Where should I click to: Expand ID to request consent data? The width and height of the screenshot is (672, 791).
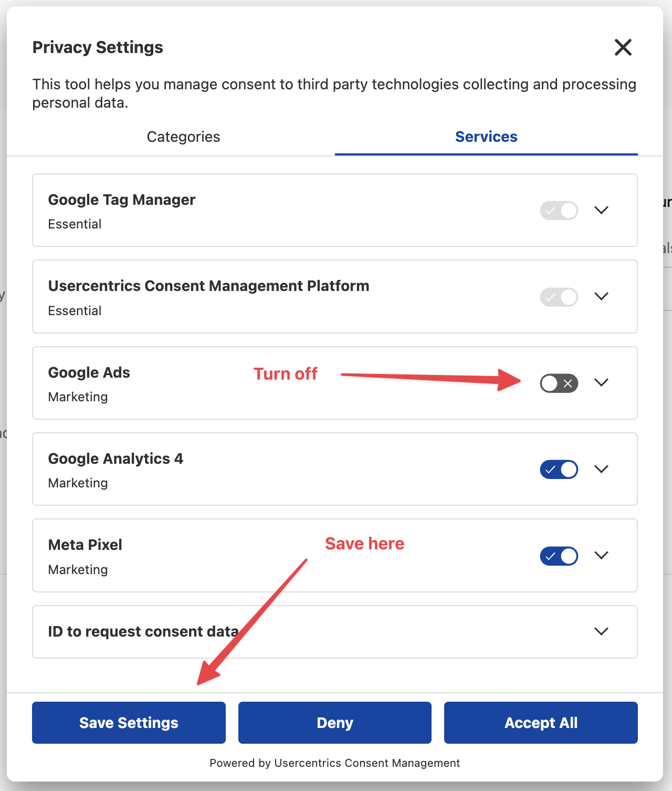tap(601, 631)
